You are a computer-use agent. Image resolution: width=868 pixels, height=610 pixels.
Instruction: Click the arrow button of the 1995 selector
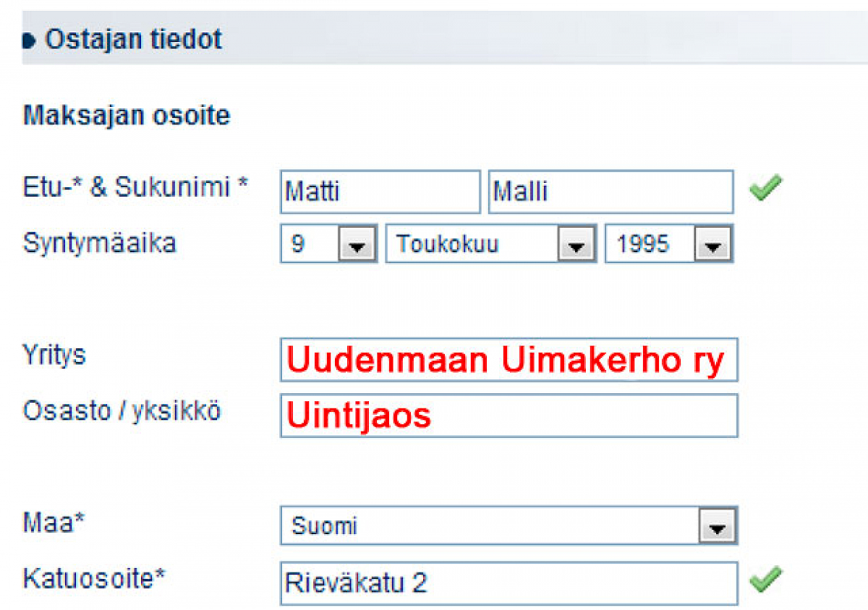pyautogui.click(x=712, y=245)
